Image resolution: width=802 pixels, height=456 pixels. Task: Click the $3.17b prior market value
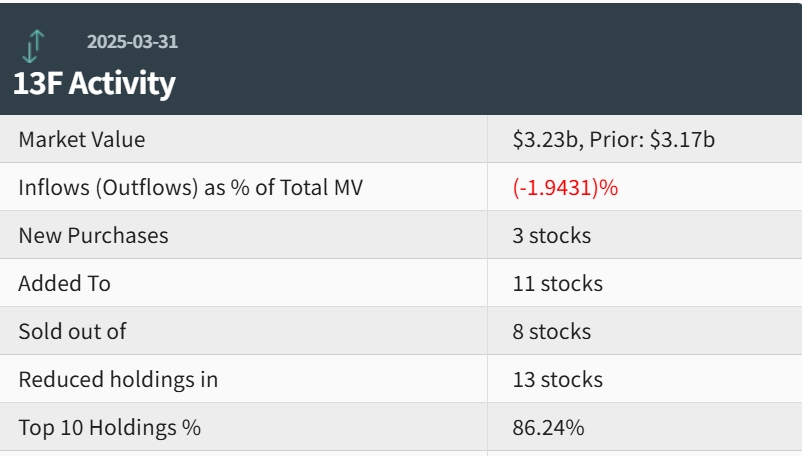coord(682,140)
